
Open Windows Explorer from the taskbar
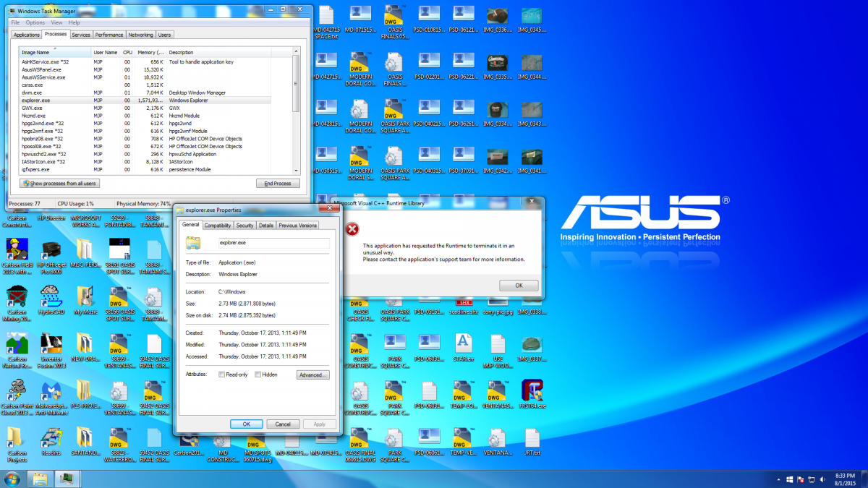pos(40,478)
